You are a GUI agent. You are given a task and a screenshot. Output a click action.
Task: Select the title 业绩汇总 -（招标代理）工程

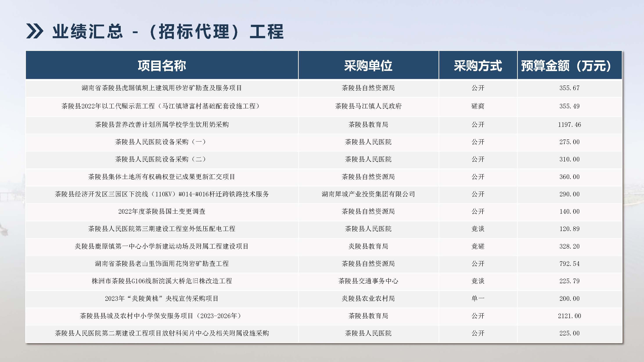tap(168, 31)
